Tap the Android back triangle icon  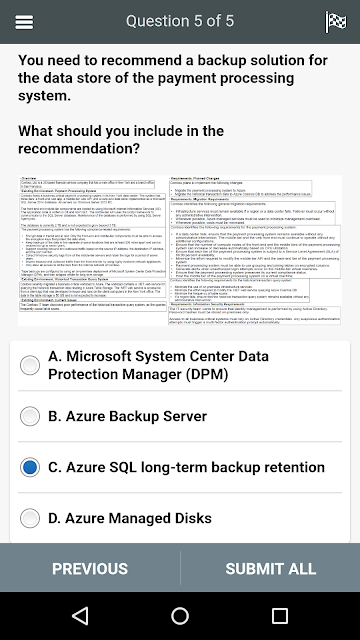coord(80,616)
